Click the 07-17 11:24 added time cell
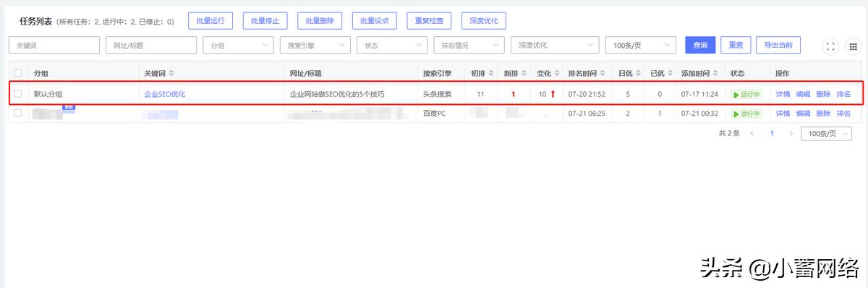 (699, 94)
